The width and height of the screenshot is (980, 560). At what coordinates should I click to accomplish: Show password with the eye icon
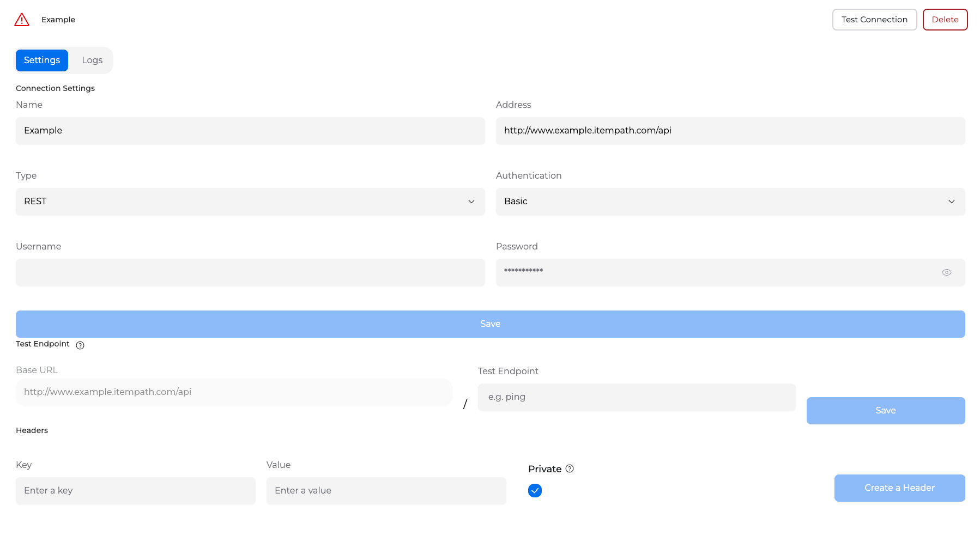(947, 272)
